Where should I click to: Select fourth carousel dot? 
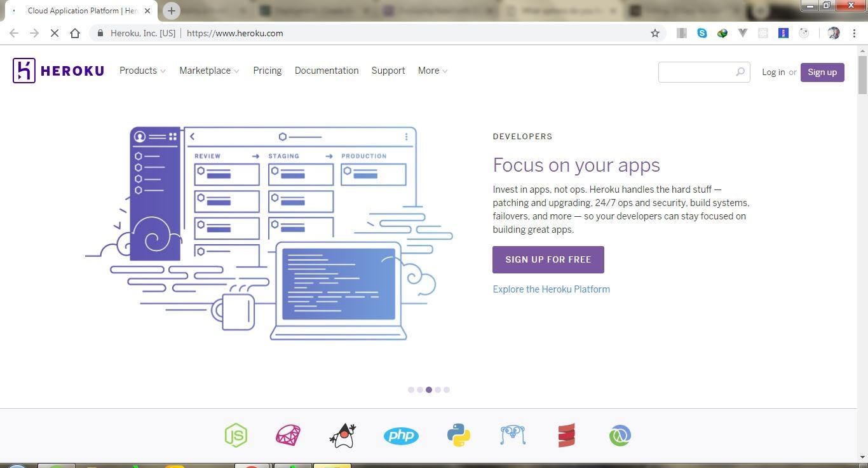pos(438,390)
